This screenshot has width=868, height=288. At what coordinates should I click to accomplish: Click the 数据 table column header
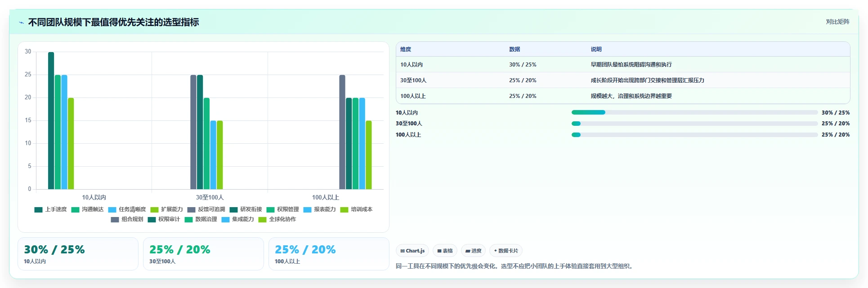(x=515, y=49)
